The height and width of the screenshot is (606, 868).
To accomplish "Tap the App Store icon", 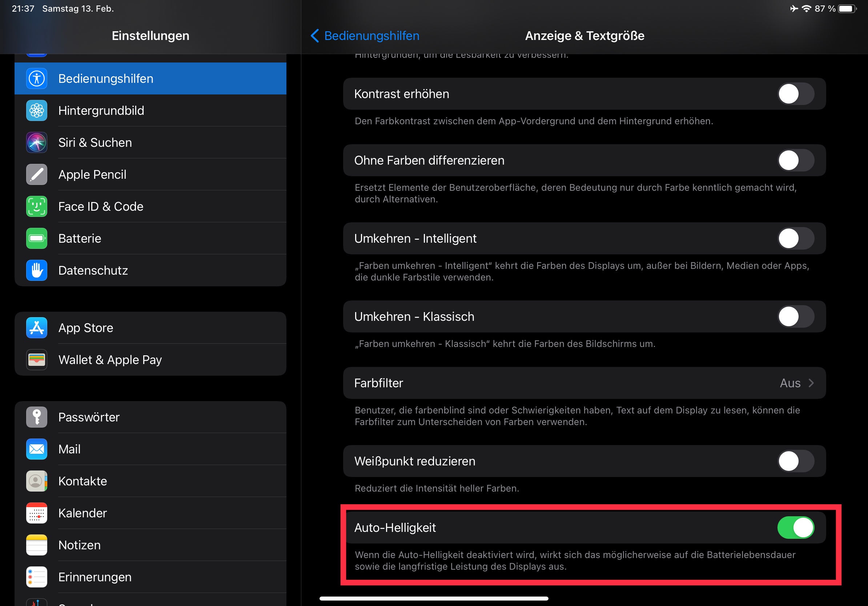I will pos(37,328).
